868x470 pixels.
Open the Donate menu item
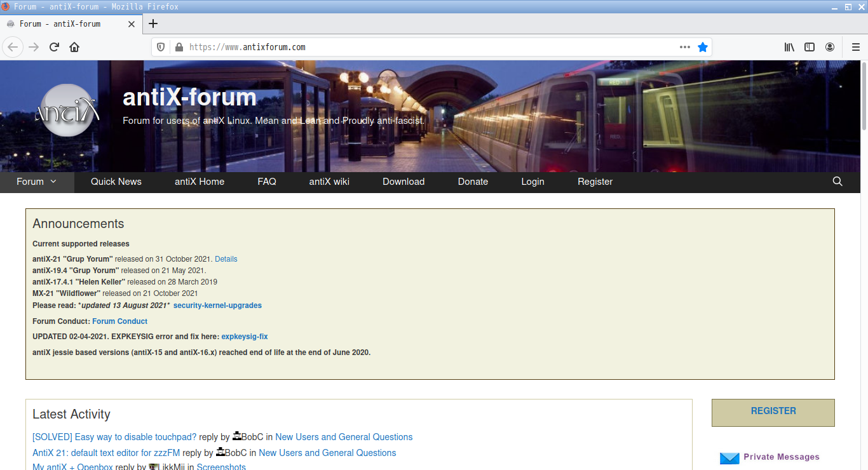pyautogui.click(x=473, y=182)
